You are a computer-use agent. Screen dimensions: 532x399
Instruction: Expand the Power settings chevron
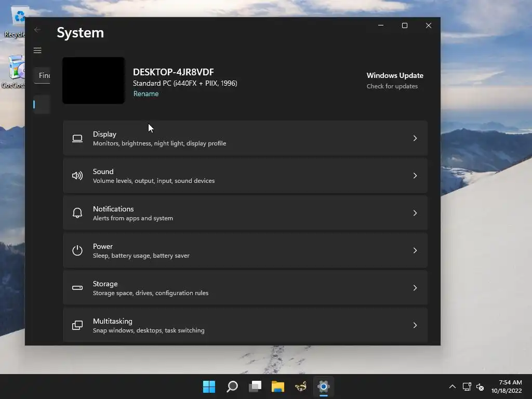pyautogui.click(x=415, y=250)
